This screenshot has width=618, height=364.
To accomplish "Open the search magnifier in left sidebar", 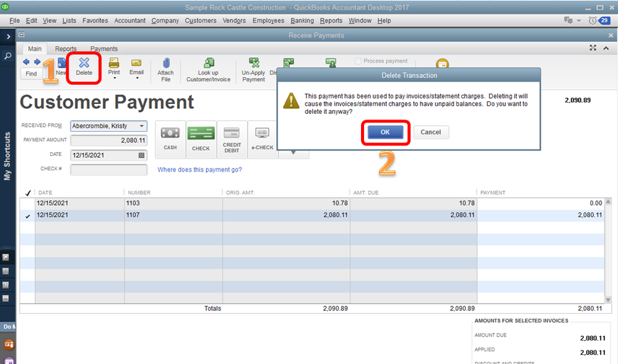I will click(7, 56).
